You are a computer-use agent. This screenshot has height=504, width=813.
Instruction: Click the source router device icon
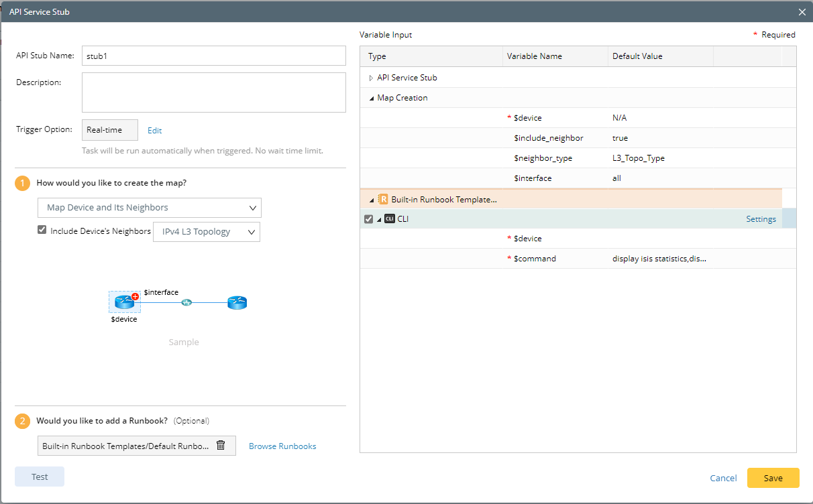point(124,302)
